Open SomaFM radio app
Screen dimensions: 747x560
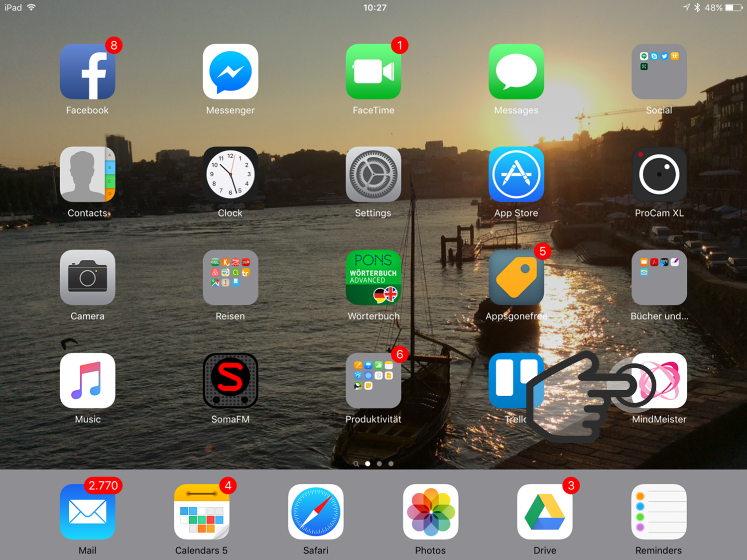(231, 381)
